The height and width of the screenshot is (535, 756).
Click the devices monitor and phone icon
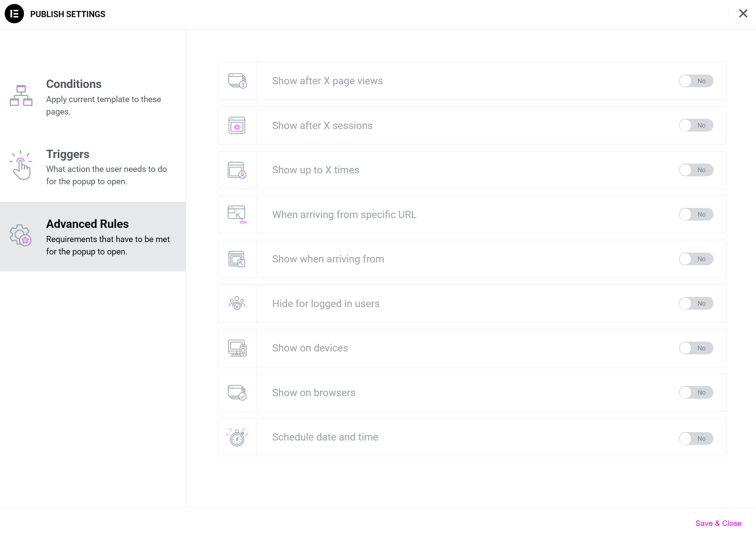237,348
